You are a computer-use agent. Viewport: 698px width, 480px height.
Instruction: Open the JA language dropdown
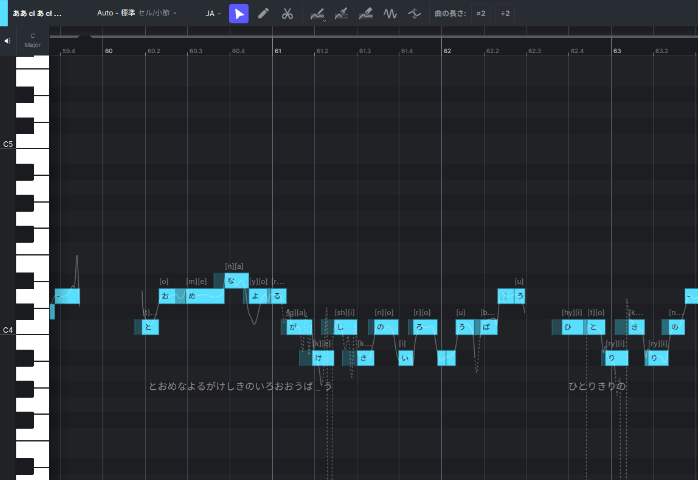pyautogui.click(x=213, y=14)
